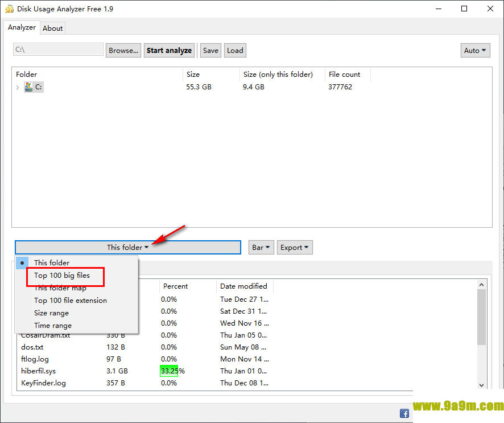504x423 pixels.
Task: Select the Time range menu entry
Action: (76, 326)
